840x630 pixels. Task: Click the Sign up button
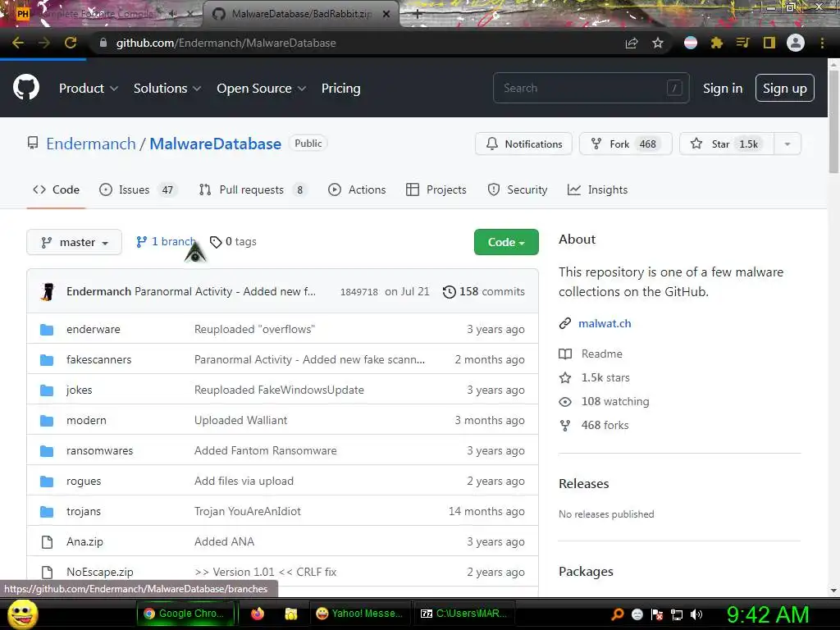(x=785, y=88)
